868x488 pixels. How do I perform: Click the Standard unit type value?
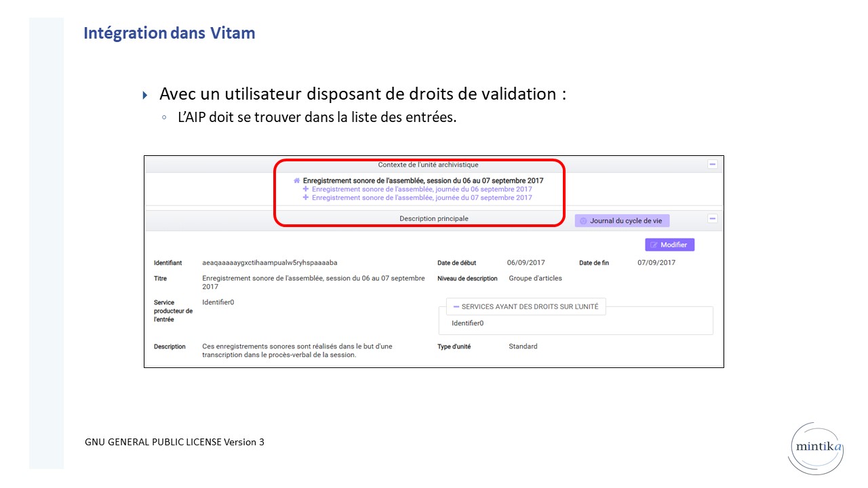523,346
